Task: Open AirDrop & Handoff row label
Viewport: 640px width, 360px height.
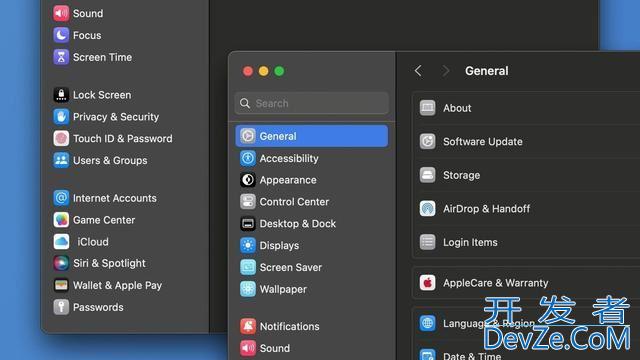Action: click(x=486, y=209)
